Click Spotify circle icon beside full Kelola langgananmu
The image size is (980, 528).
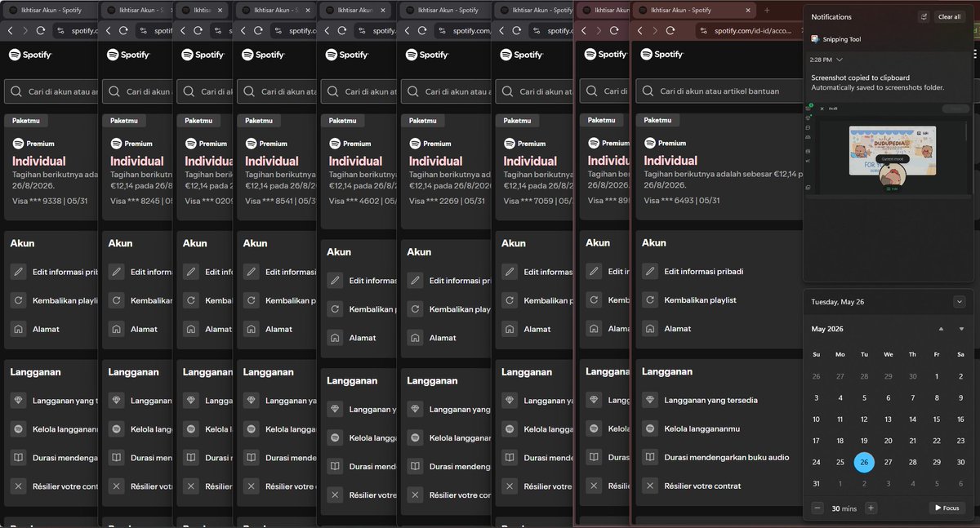[650, 428]
